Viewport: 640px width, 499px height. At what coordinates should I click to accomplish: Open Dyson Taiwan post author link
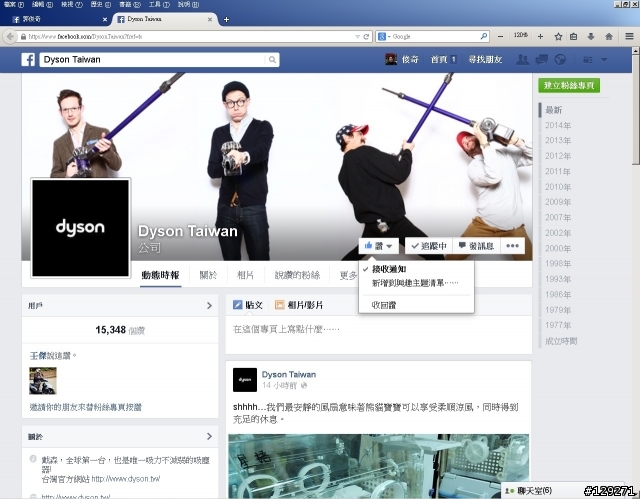(x=289, y=374)
